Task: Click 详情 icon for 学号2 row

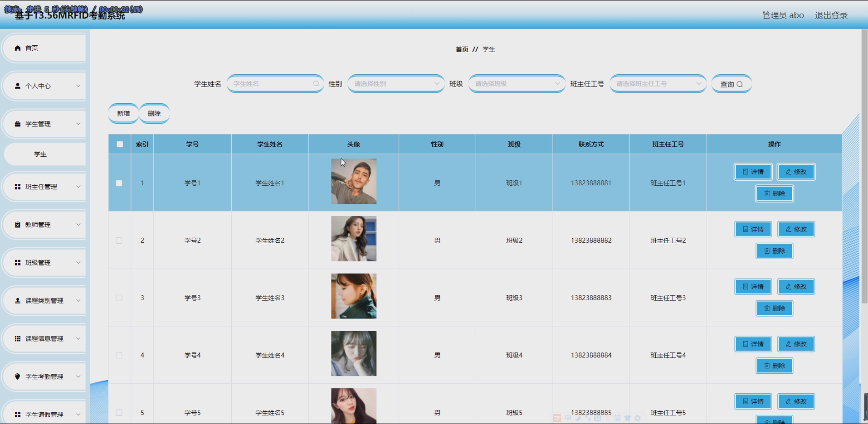Action: 746,229
